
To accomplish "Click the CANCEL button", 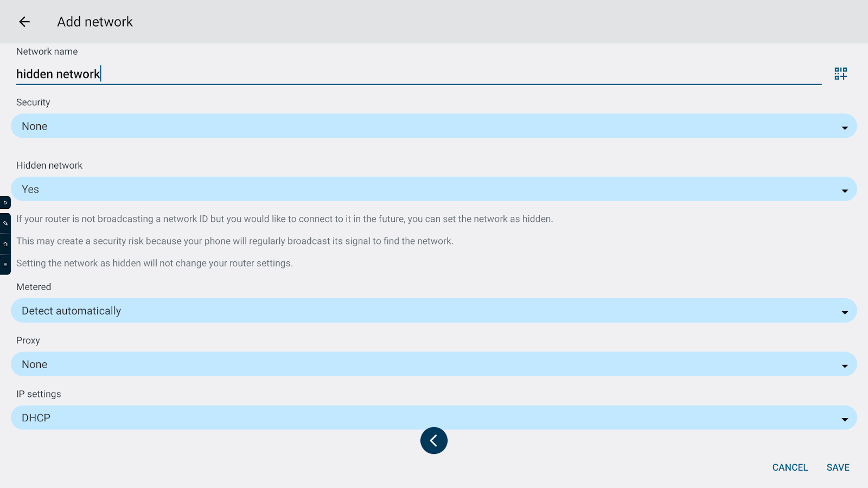I will click(790, 467).
